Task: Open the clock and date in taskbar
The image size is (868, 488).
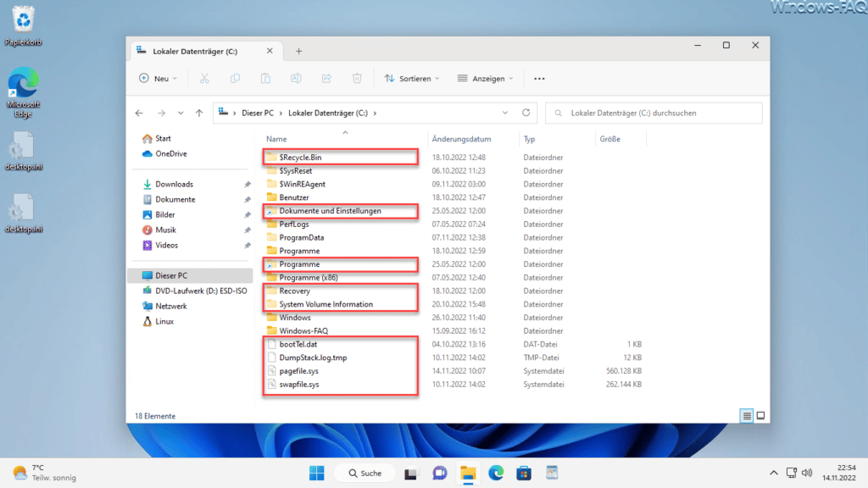Action: [839, 473]
